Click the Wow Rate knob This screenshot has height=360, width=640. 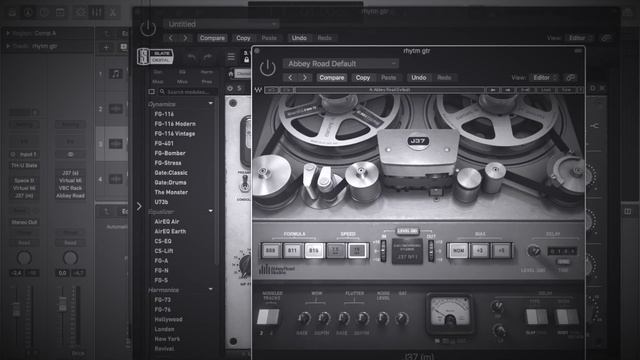coord(303,318)
